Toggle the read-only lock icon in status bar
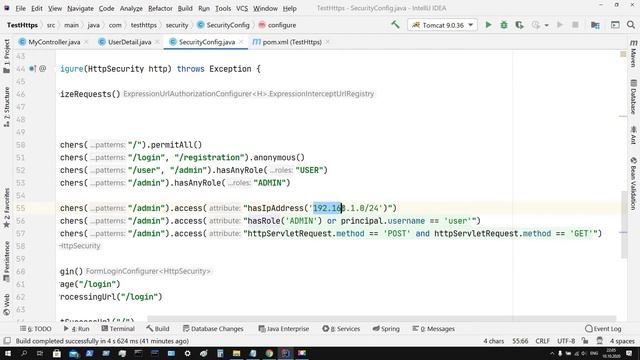This screenshot has width=640, height=360. (x=585, y=341)
